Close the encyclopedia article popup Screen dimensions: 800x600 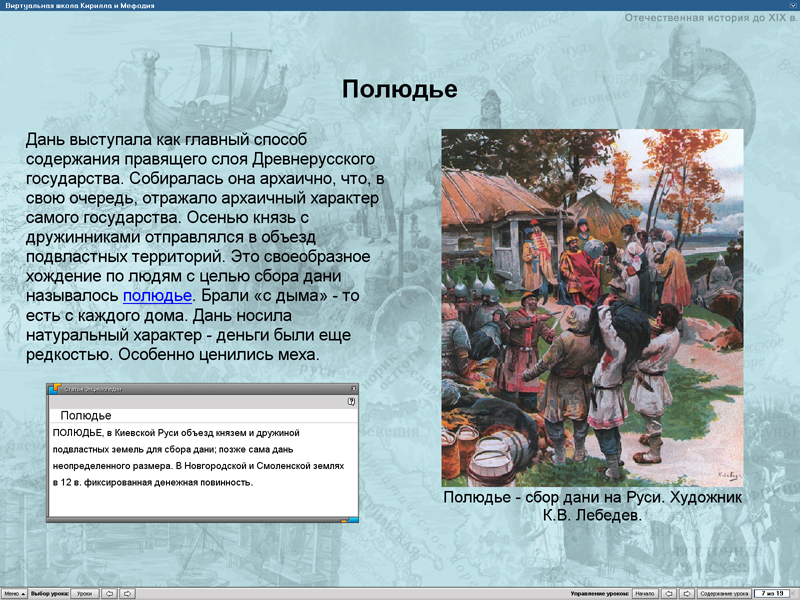[x=353, y=388]
